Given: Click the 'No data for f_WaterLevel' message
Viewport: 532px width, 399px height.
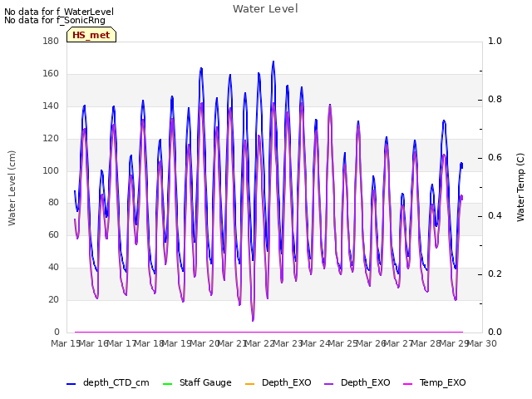Looking at the screenshot, I should coord(59,12).
